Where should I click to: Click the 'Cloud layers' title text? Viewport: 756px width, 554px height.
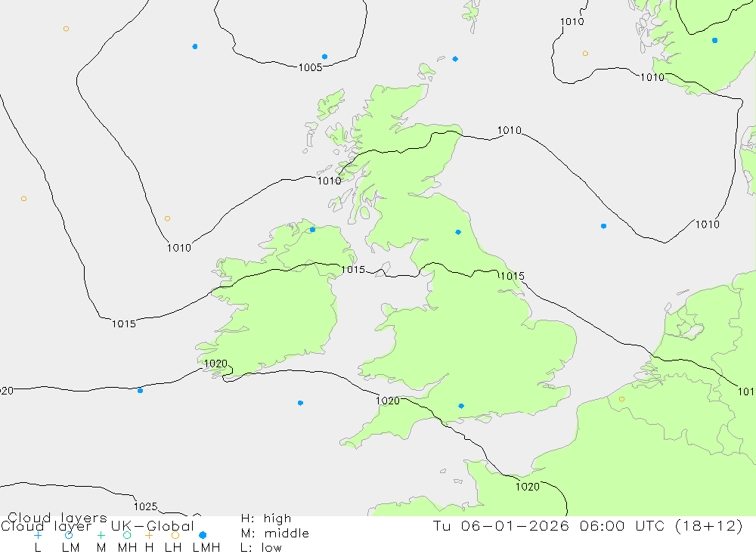coord(57,518)
